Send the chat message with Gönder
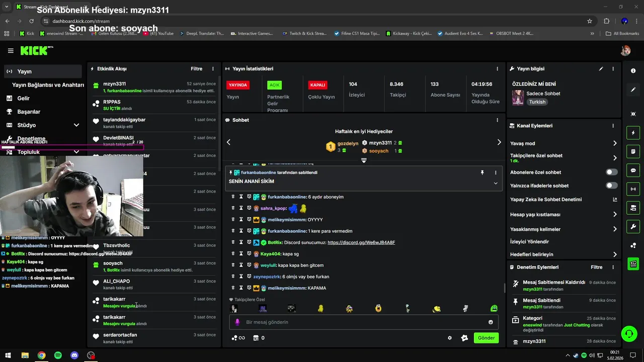Image resolution: width=644 pixels, height=362 pixels. tap(486, 338)
